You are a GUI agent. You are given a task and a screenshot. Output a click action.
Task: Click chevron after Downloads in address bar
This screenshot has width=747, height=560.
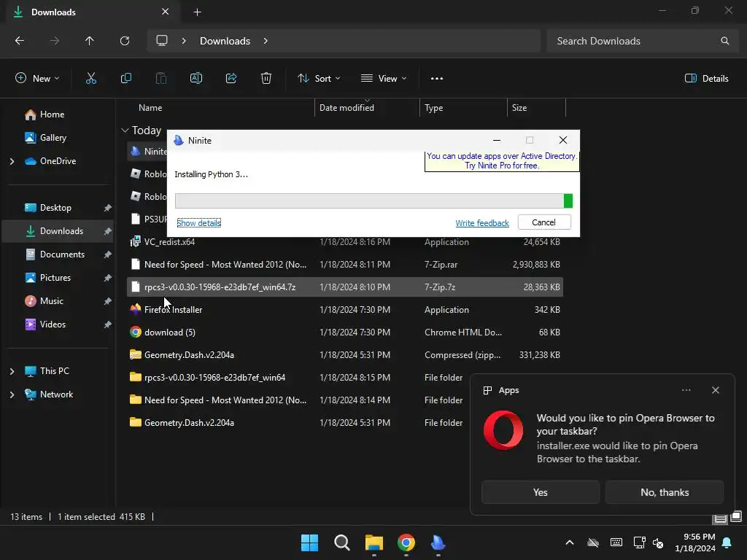pyautogui.click(x=266, y=41)
